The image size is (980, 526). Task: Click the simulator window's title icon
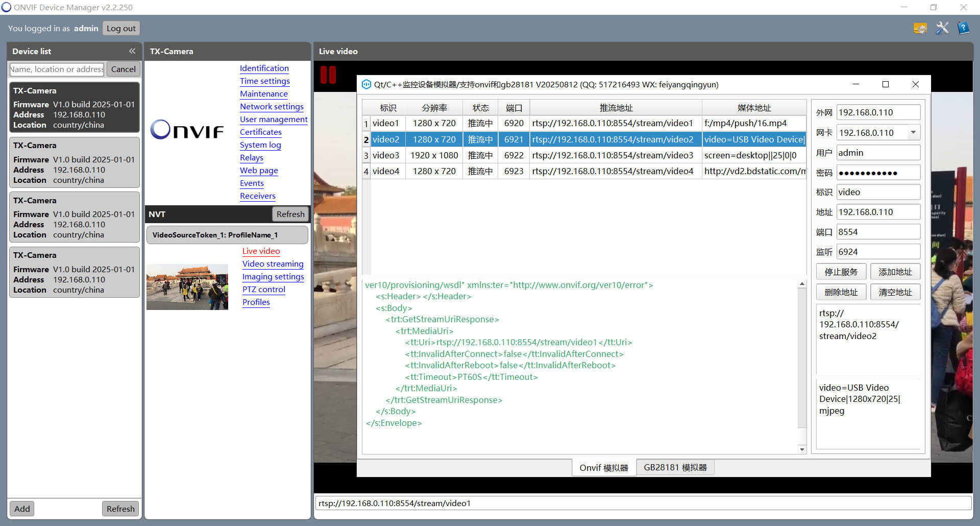(x=366, y=84)
